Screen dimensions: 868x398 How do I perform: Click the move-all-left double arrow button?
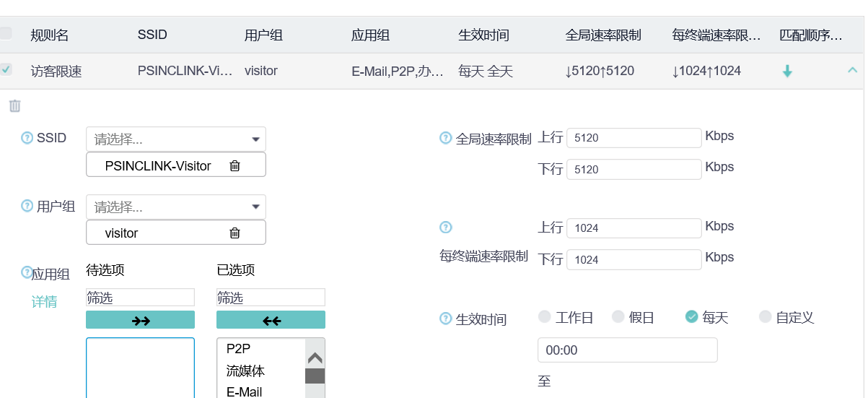(271, 320)
